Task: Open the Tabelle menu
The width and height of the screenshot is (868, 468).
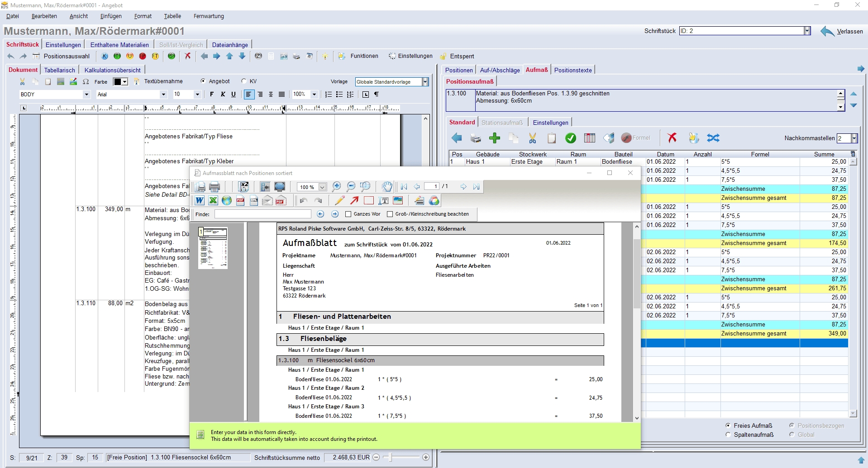Action: coord(172,16)
